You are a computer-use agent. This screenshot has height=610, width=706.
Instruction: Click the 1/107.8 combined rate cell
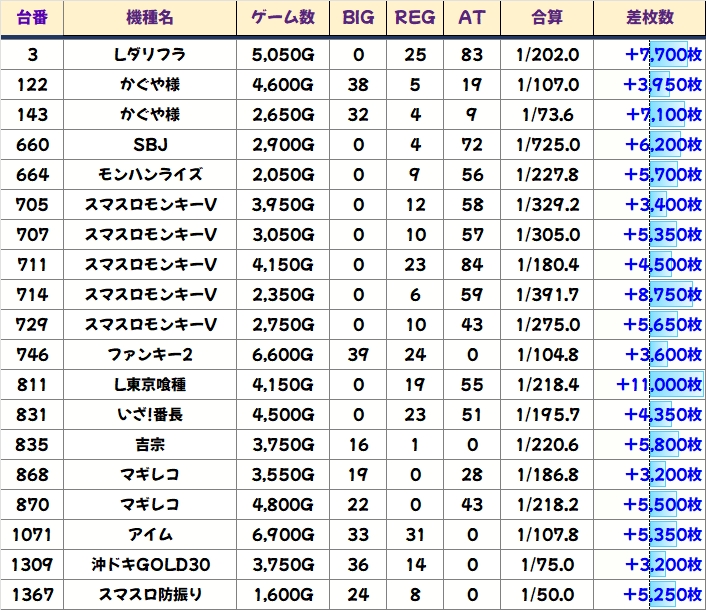[547, 535]
